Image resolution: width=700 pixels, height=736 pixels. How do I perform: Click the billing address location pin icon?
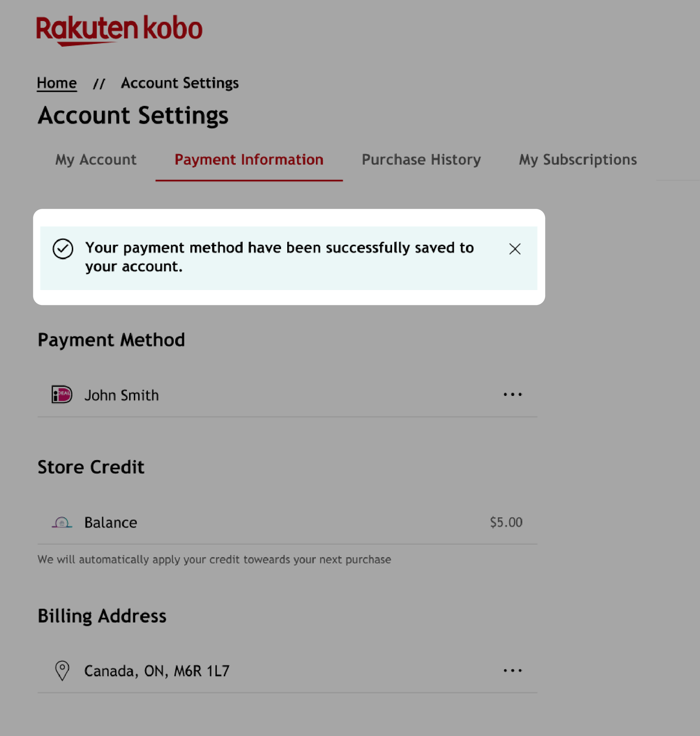(x=62, y=670)
